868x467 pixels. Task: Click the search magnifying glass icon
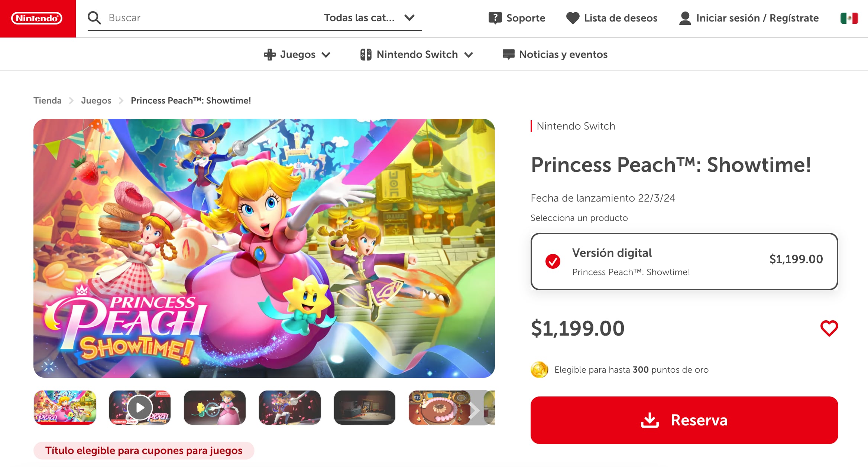click(x=94, y=18)
